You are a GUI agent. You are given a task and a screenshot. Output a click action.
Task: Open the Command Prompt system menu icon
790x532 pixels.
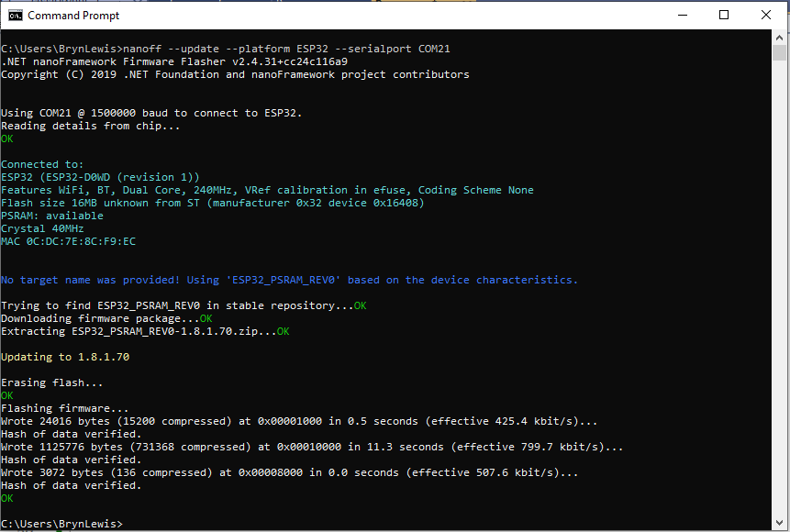[x=15, y=16]
